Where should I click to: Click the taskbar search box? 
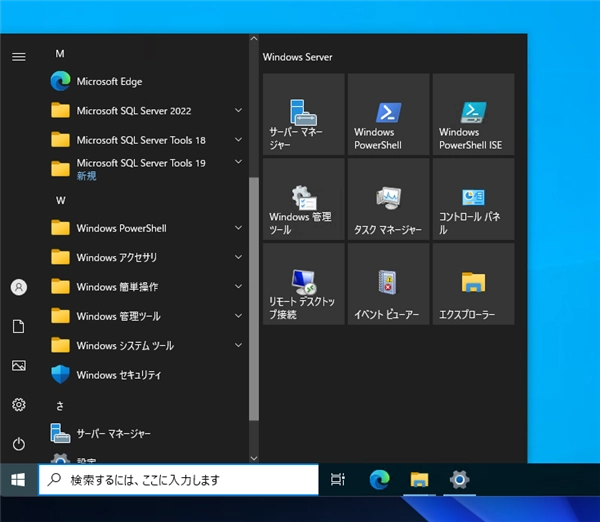[179, 480]
